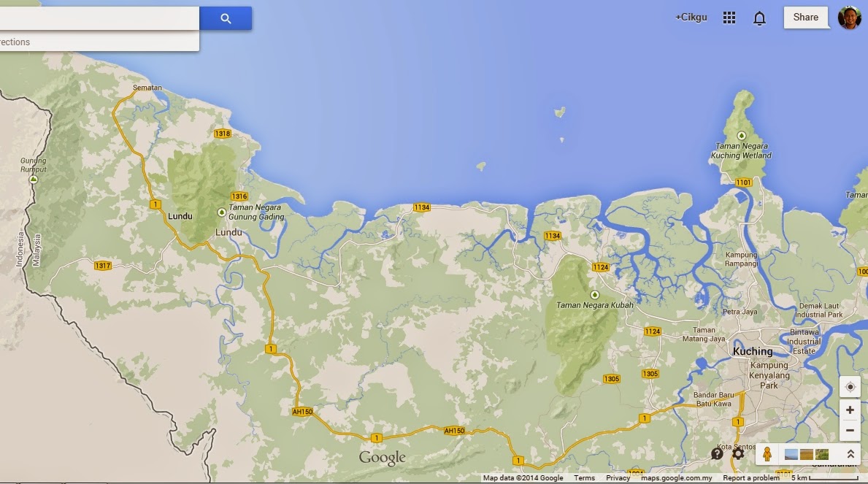Click the 1317 road shield

(x=103, y=265)
